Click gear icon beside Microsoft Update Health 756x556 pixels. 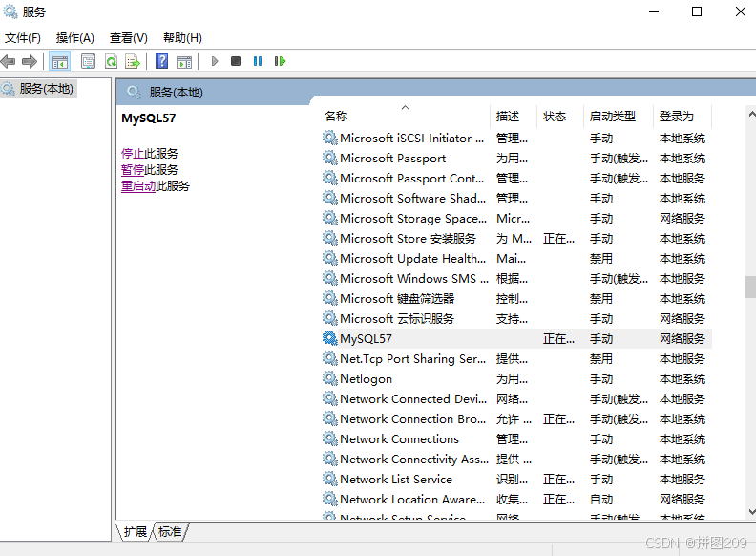(x=329, y=258)
